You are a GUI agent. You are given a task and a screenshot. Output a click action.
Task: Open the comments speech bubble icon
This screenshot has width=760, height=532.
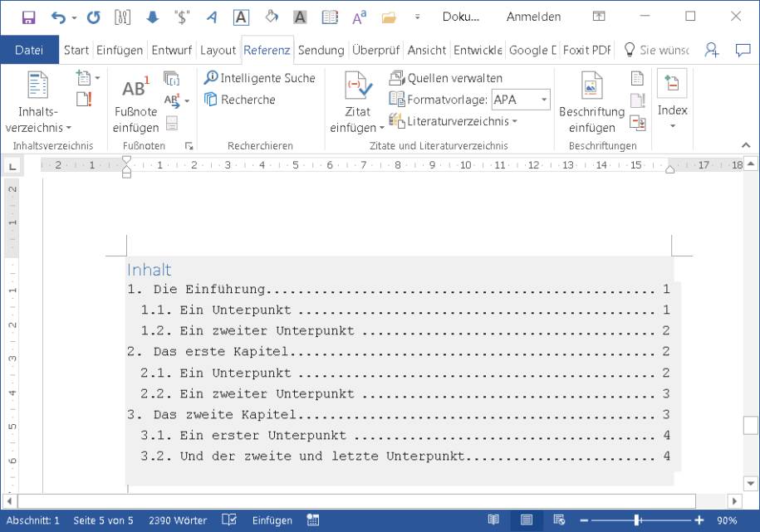pyautogui.click(x=743, y=50)
